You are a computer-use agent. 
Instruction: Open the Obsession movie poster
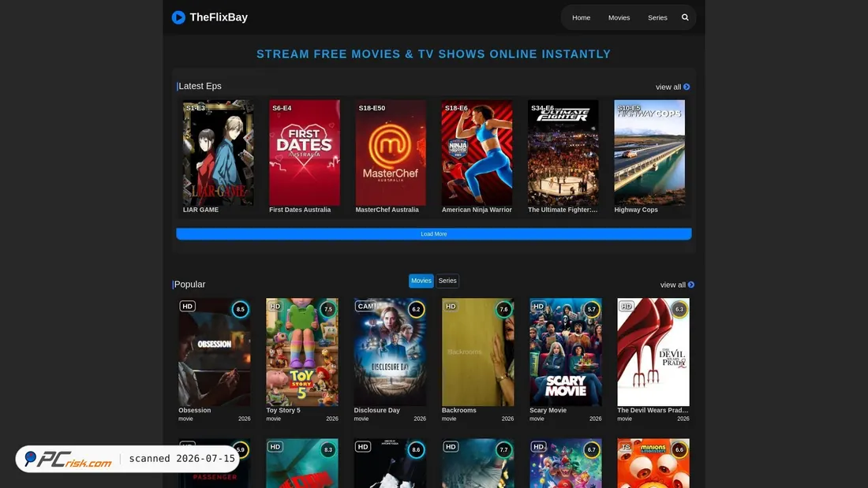(x=214, y=352)
